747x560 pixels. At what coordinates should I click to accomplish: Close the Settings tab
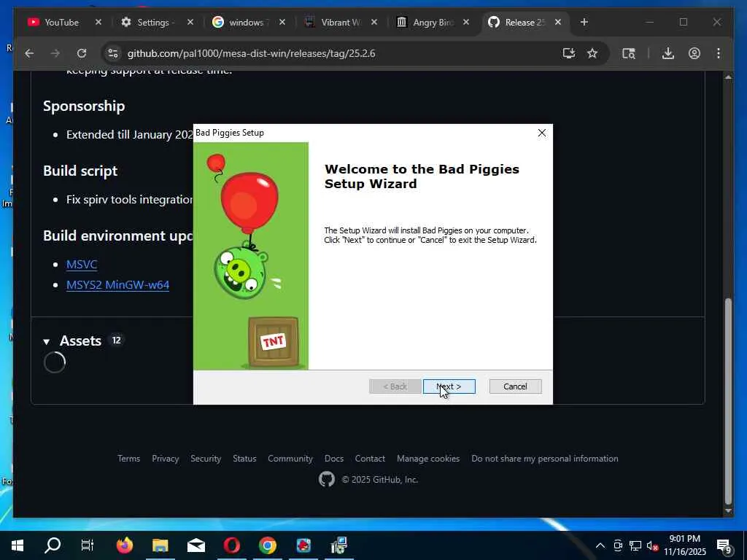pos(190,23)
